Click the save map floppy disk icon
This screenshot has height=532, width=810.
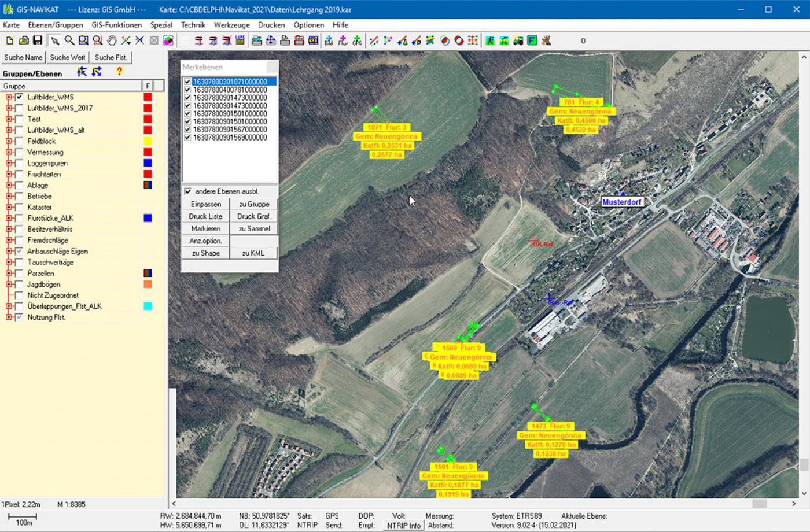38,40
